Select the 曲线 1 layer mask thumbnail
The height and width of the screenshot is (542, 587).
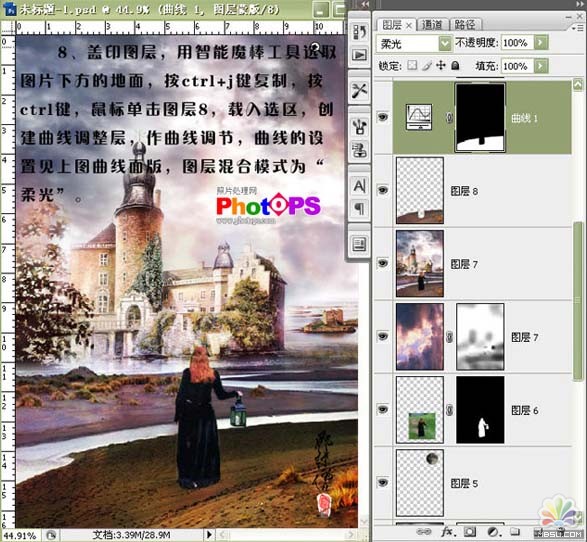point(480,118)
